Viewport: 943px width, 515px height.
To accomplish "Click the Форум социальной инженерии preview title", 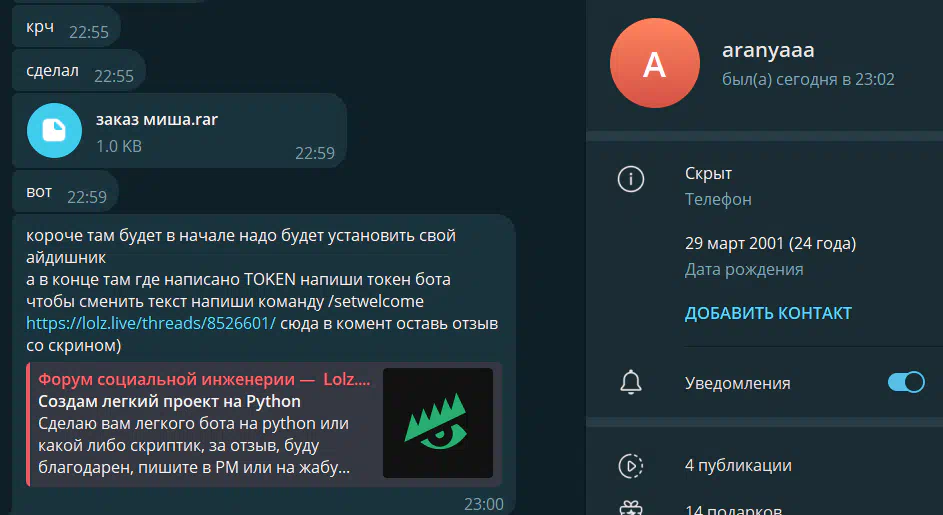I will click(x=204, y=380).
